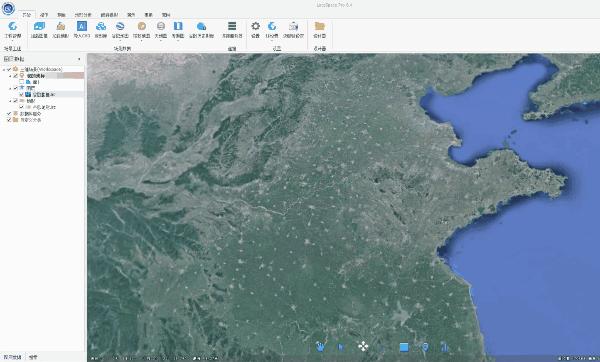Image resolution: width=600 pixels, height=362 pixels.
Task: Open the last ribbon tab
Action: click(x=166, y=15)
